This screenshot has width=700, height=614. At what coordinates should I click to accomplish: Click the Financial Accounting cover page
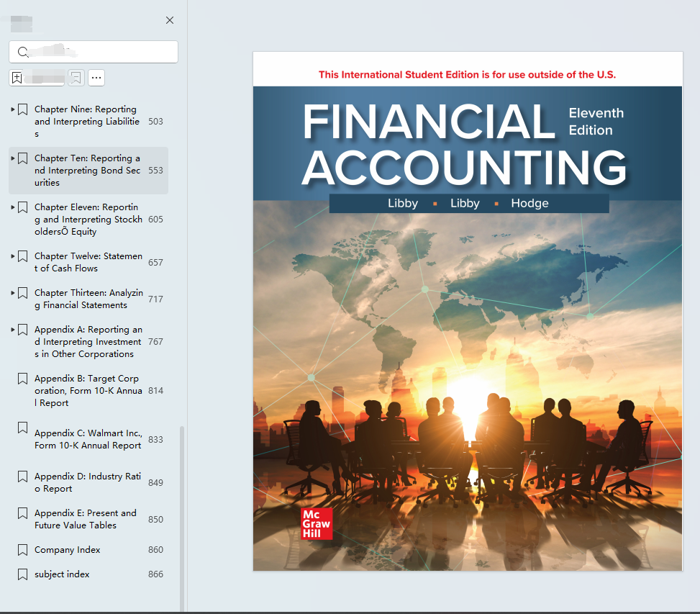pyautogui.click(x=468, y=311)
